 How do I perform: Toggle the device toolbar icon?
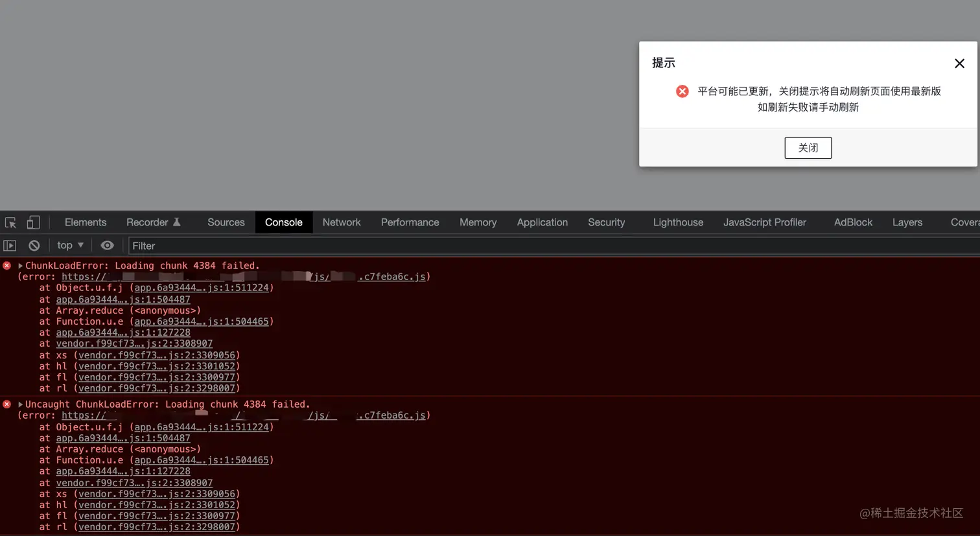[33, 222]
